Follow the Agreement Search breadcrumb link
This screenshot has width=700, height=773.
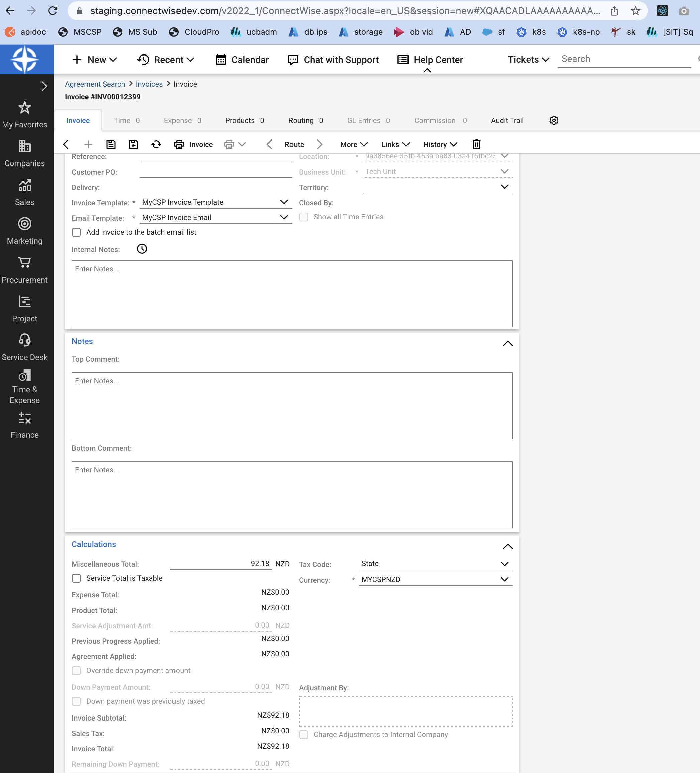click(x=95, y=84)
